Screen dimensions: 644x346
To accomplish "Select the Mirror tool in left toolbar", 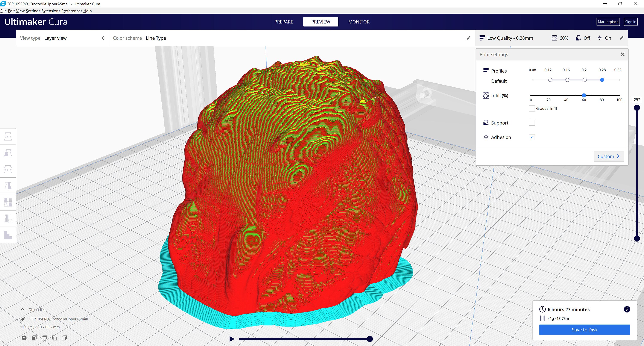I will [x=8, y=186].
